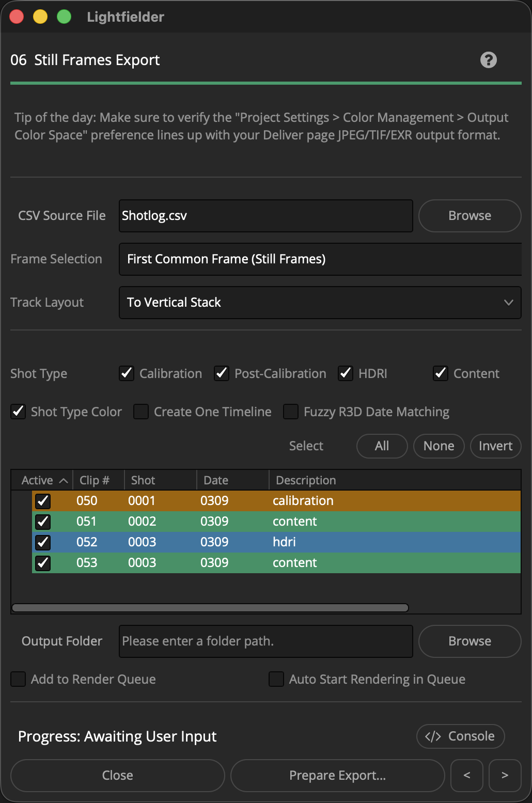Browse for the CSV Source File
Viewport: 532px width, 803px height.
(x=470, y=216)
